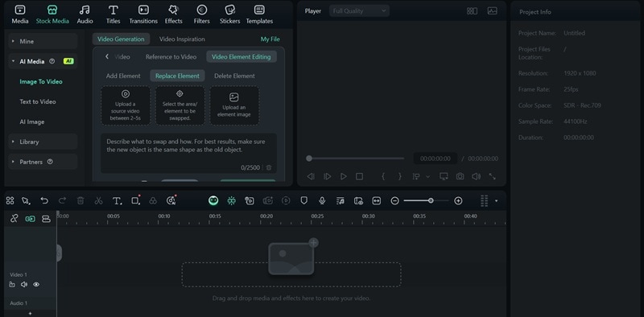Choose the Delete Element option
The image size is (644, 317).
tap(234, 76)
